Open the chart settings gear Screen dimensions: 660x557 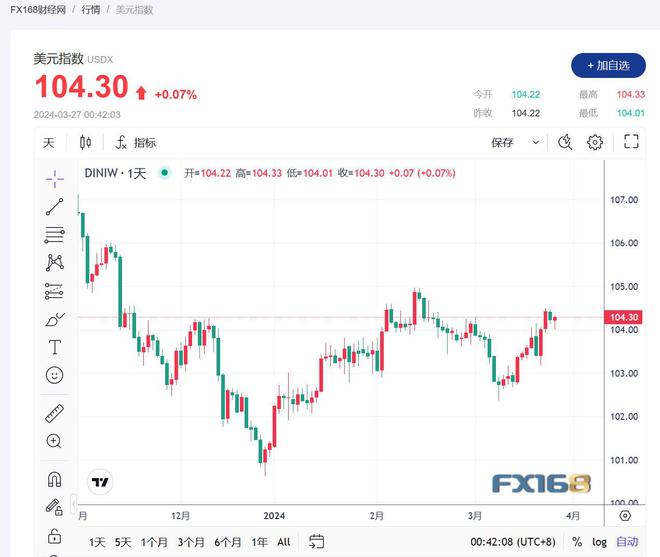coord(595,143)
